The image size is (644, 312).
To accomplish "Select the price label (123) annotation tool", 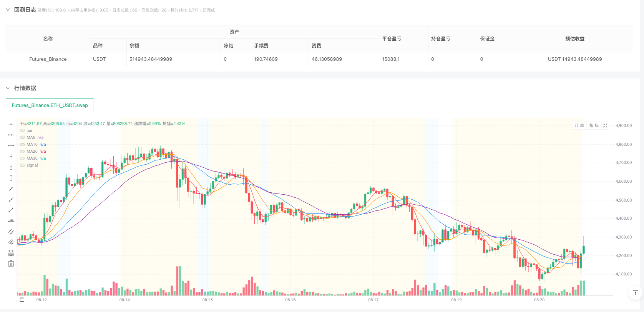I will [x=11, y=220].
